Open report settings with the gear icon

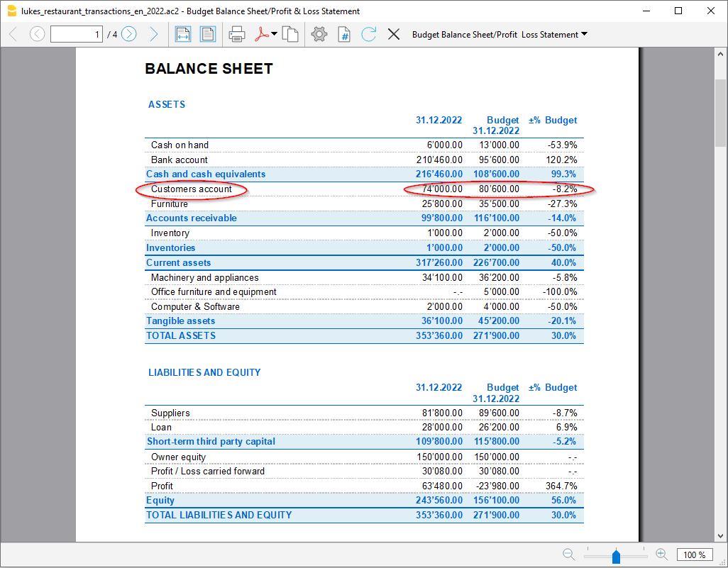click(319, 34)
